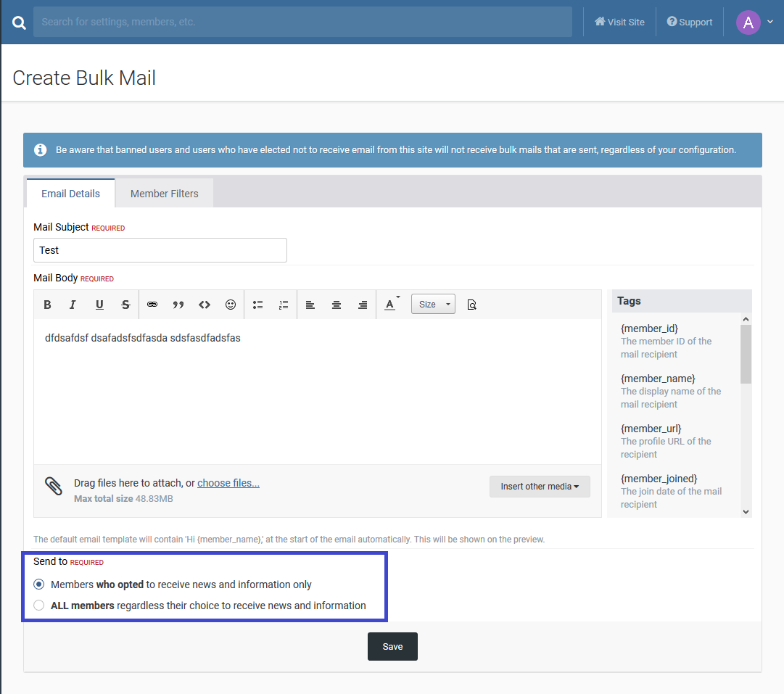Click the choose files link
This screenshot has height=694, width=784.
pos(228,483)
